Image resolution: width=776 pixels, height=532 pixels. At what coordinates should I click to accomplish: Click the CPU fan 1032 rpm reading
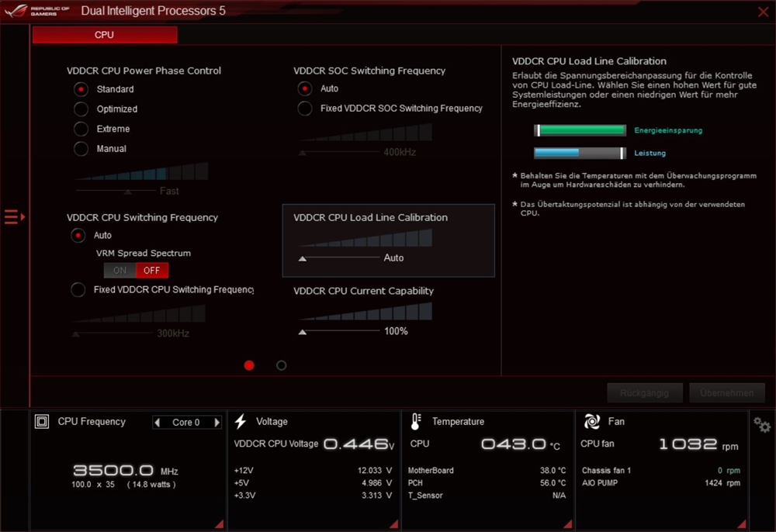pos(698,444)
